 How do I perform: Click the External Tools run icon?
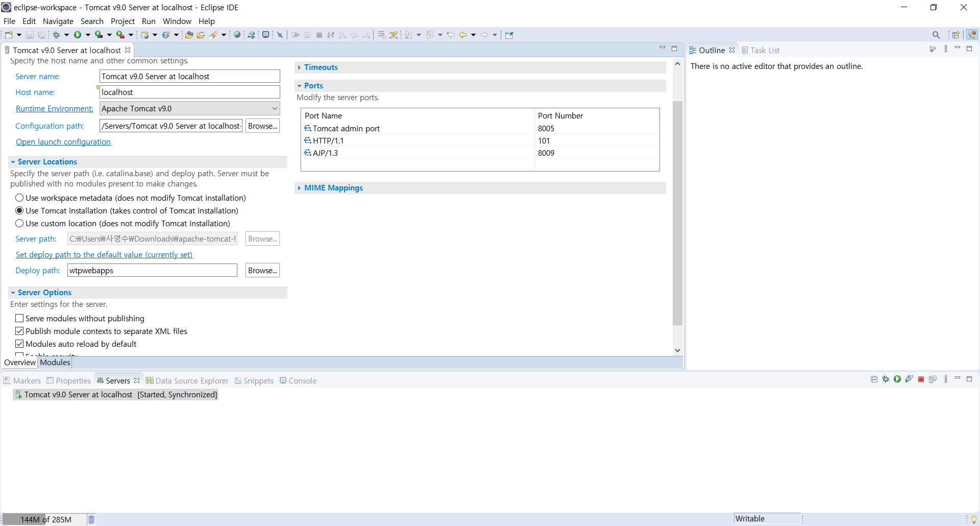pos(120,35)
